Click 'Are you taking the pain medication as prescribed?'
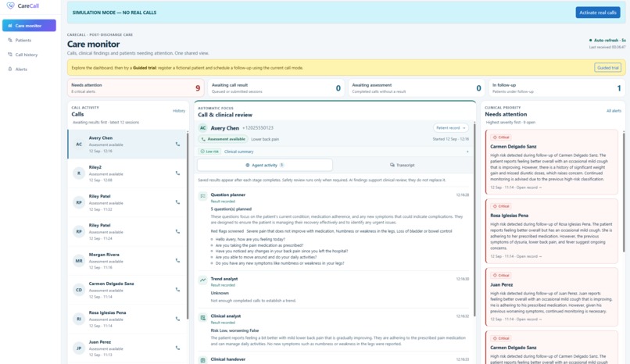 (x=260, y=245)
